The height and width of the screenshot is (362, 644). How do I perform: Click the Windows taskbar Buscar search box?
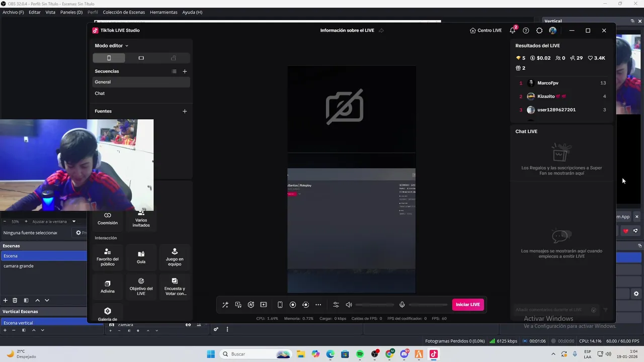(256, 354)
